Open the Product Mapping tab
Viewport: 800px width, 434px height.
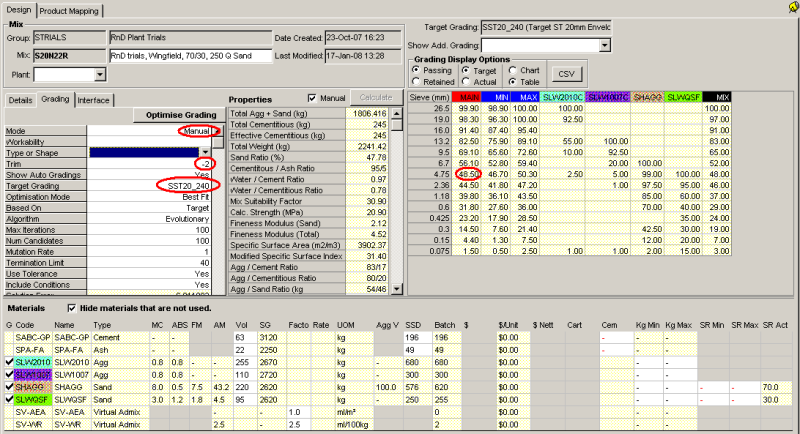[x=69, y=11]
